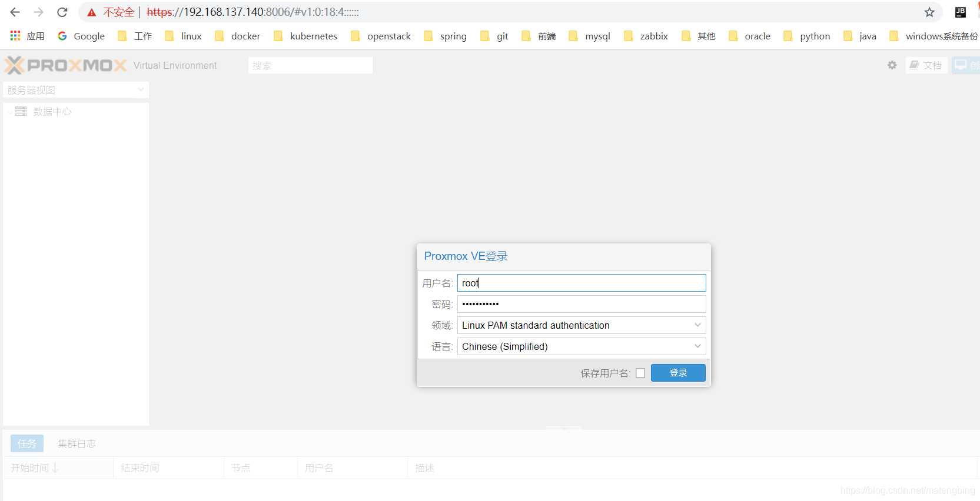
Task: Open the spring bookmark folder
Action: tap(445, 36)
